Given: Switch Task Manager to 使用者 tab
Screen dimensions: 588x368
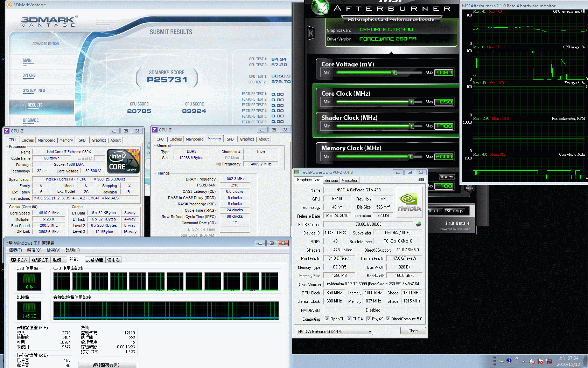Looking at the screenshot, I should (113, 260).
